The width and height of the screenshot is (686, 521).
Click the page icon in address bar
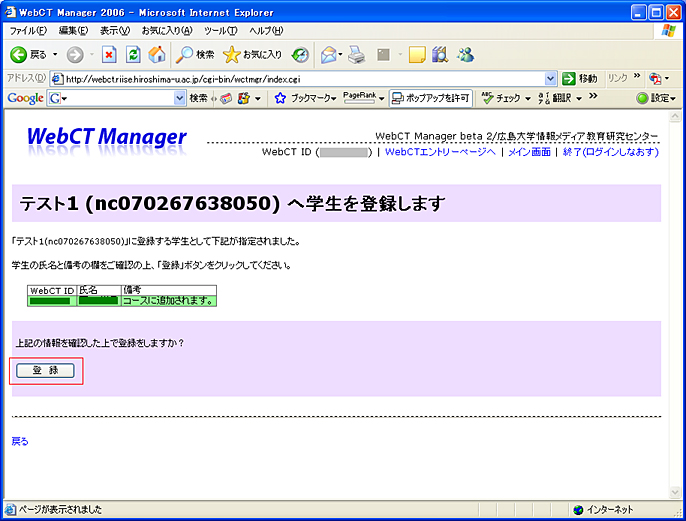[x=57, y=79]
